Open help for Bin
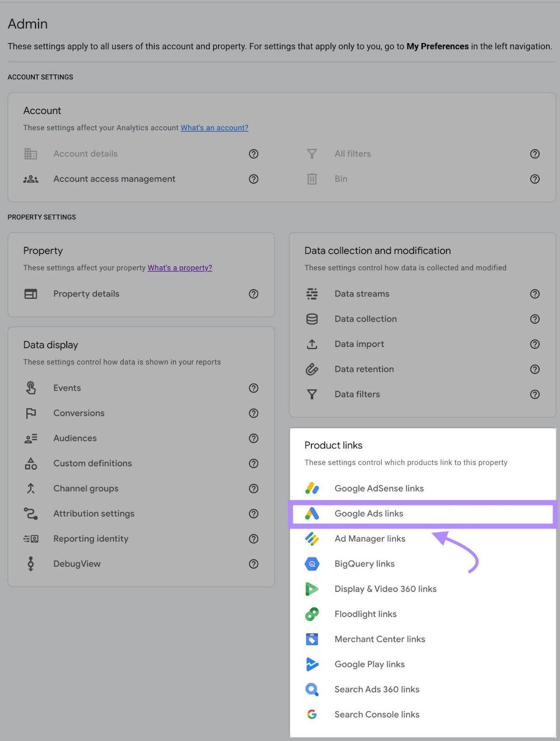 [x=535, y=179]
